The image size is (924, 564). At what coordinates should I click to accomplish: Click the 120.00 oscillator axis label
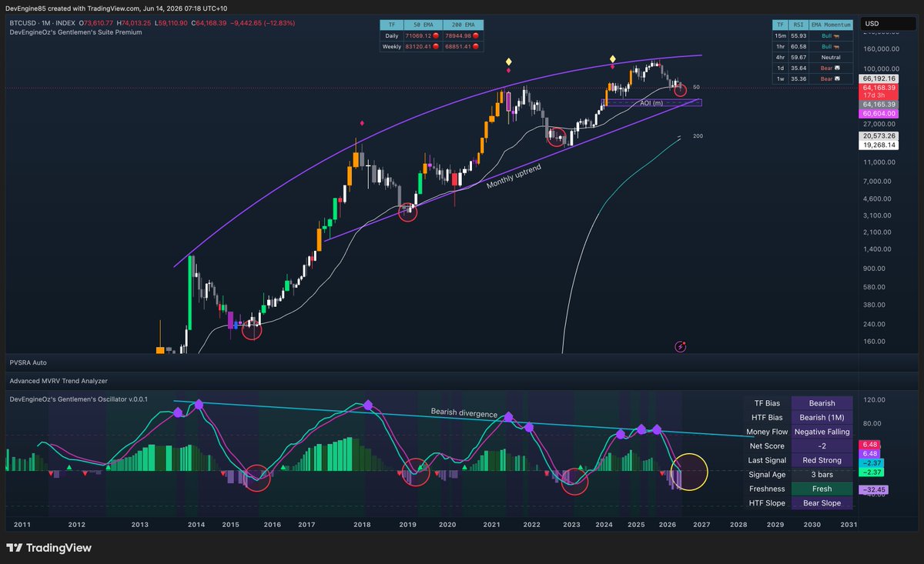[x=874, y=400]
